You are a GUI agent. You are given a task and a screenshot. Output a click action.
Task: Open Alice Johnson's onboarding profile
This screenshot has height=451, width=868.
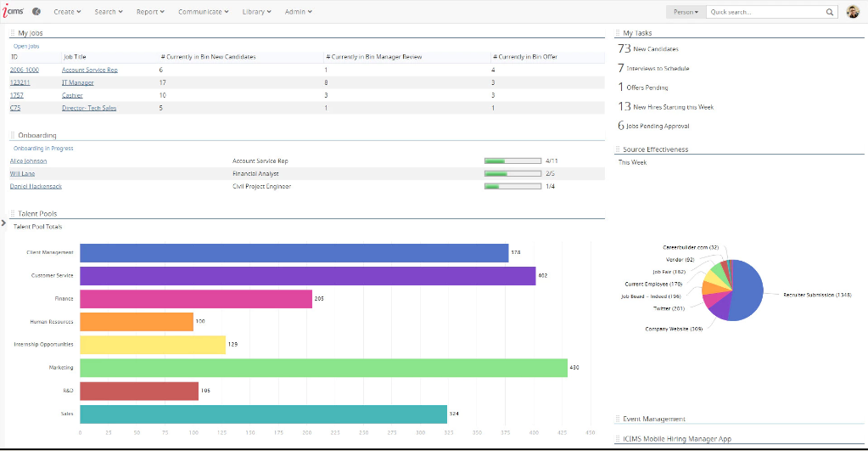coord(28,161)
